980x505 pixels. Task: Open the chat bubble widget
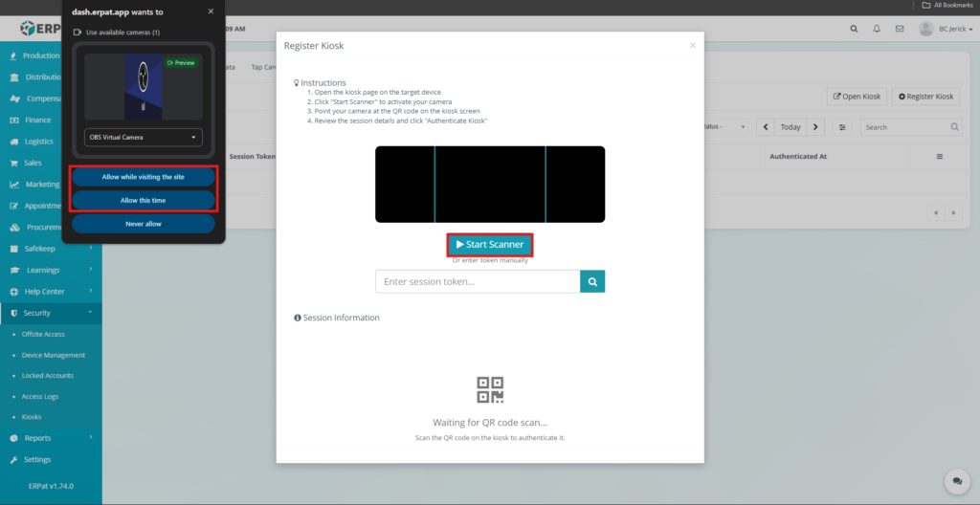point(954,481)
